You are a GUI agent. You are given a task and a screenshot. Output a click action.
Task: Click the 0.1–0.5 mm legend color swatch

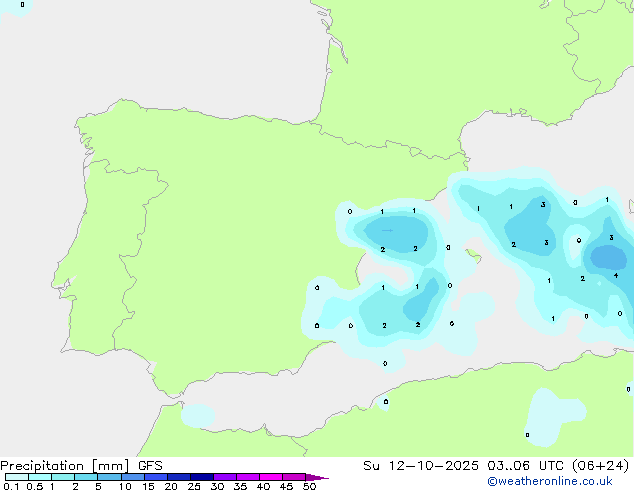[17, 477]
